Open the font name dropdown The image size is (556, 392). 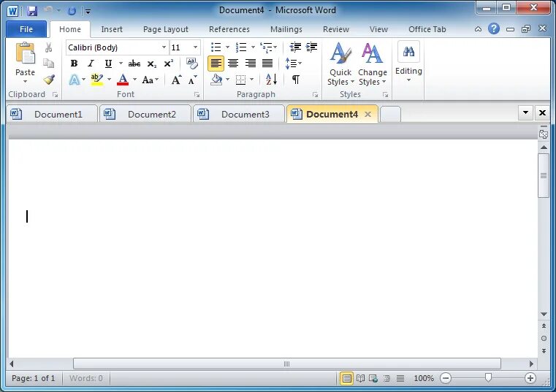pyautogui.click(x=164, y=47)
